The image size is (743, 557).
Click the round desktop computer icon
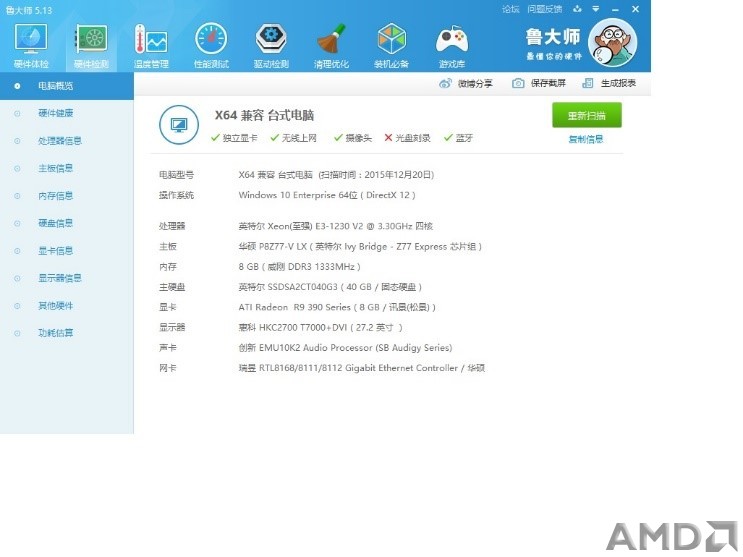click(x=179, y=125)
